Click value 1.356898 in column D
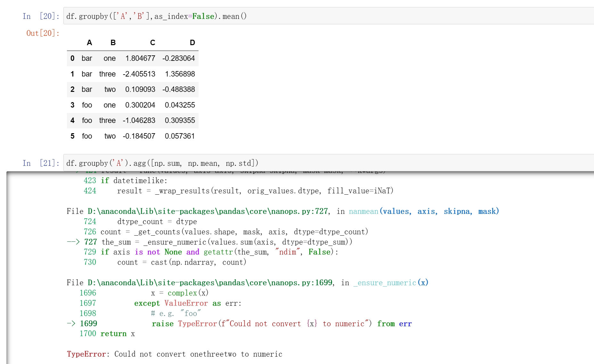The image size is (594, 364). point(180,74)
